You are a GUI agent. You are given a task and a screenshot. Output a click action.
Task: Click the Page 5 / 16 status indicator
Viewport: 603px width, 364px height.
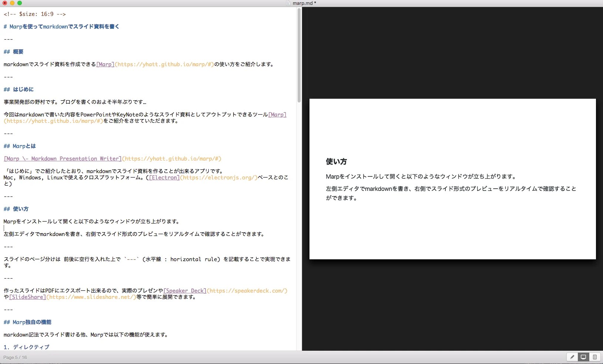coord(15,357)
